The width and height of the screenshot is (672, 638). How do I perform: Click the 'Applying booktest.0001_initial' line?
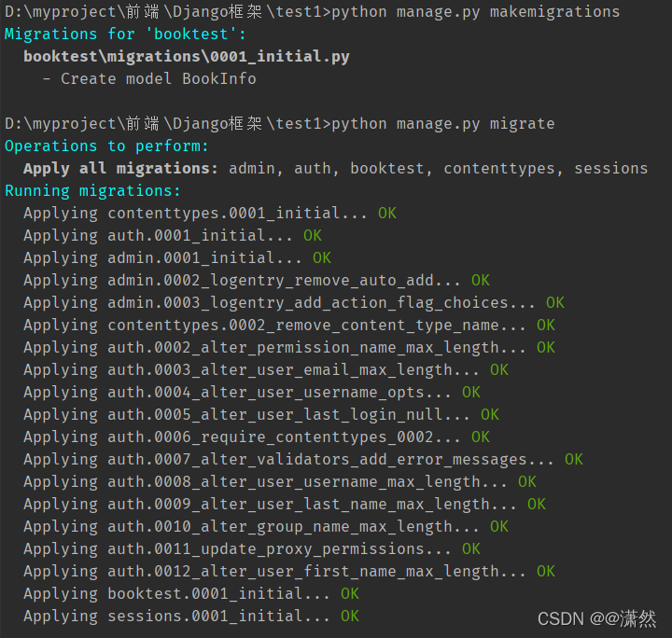177,594
